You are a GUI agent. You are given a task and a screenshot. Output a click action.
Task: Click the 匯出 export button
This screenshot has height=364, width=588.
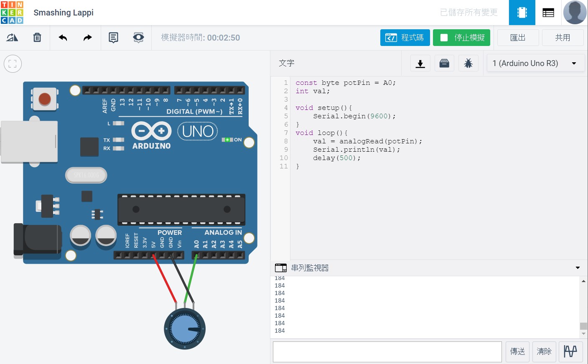click(x=518, y=38)
